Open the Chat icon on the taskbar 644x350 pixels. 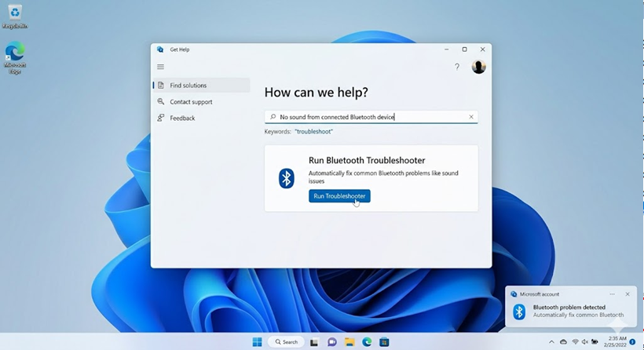tap(332, 342)
